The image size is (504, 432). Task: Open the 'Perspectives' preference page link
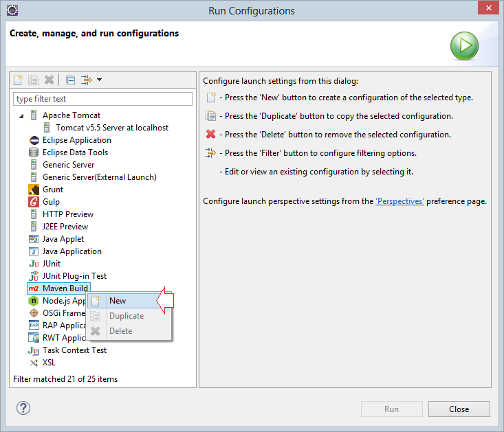coord(399,201)
